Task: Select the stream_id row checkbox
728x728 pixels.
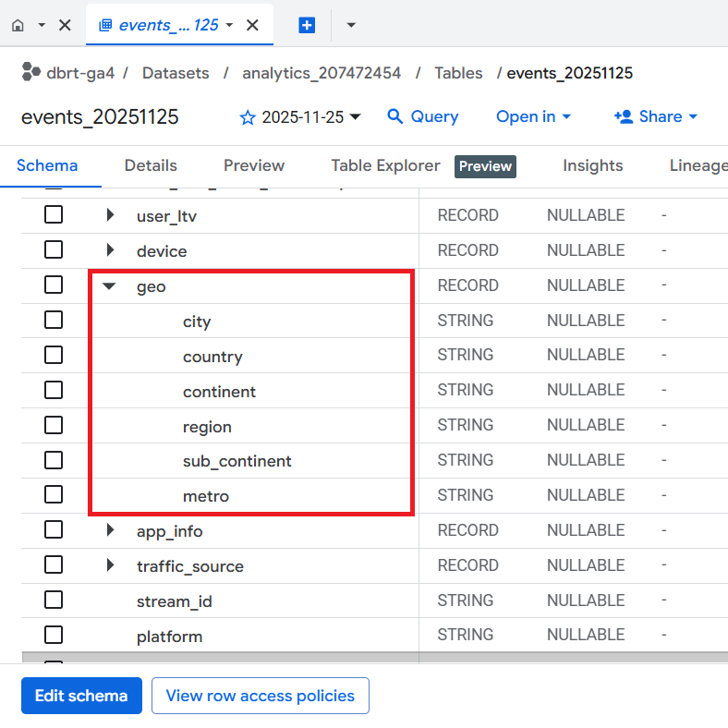Action: pos(54,601)
